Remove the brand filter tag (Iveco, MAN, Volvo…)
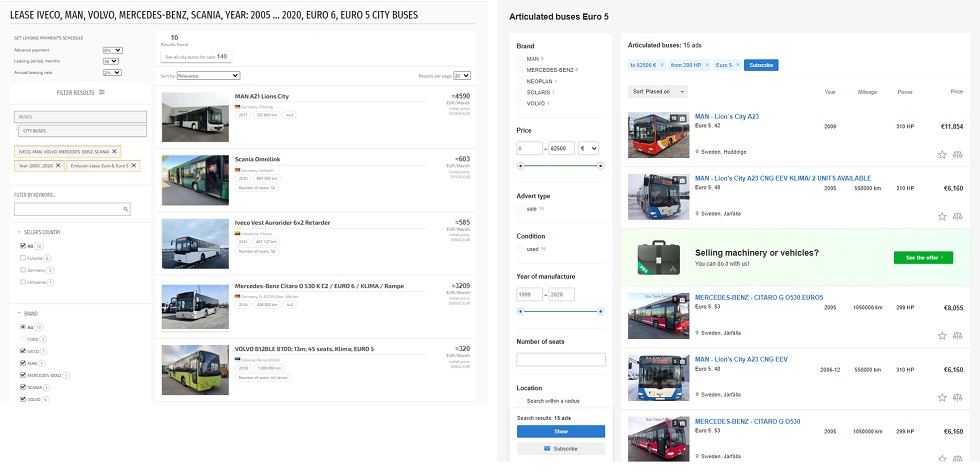Screen dimensions: 980x475 point(114,151)
